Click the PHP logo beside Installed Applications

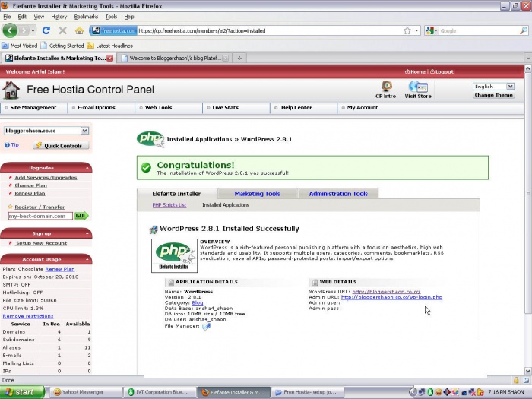tap(150, 139)
